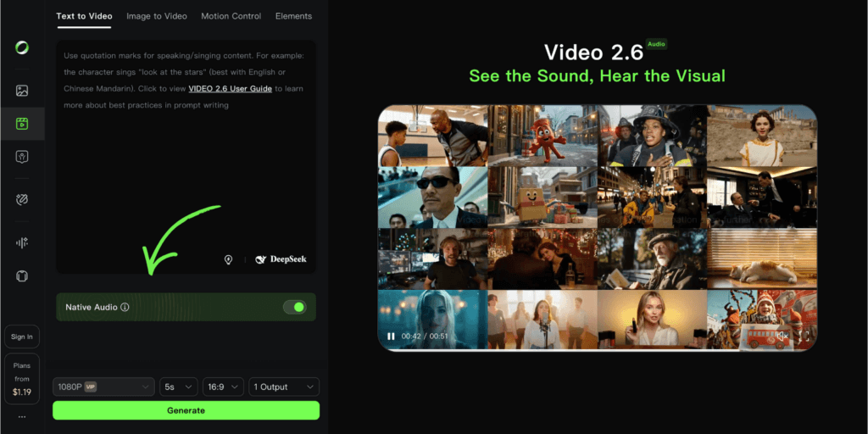Open the magic effects sidebar icon
Image resolution: width=868 pixels, height=434 pixels.
pyautogui.click(x=22, y=200)
